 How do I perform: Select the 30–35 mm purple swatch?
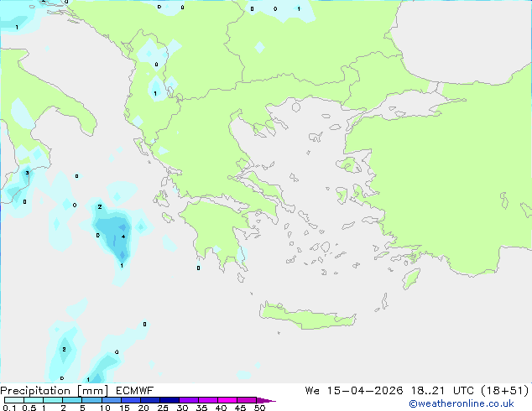coord(188,400)
